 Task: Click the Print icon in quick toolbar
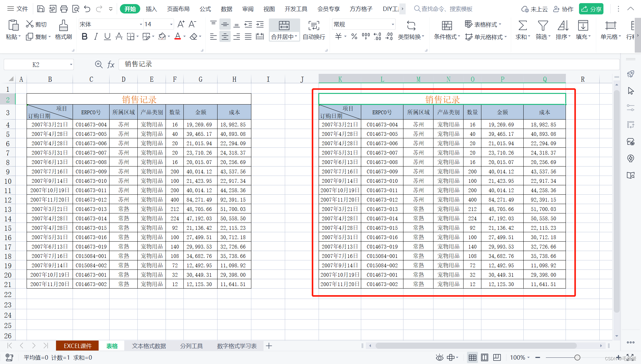tap(64, 9)
